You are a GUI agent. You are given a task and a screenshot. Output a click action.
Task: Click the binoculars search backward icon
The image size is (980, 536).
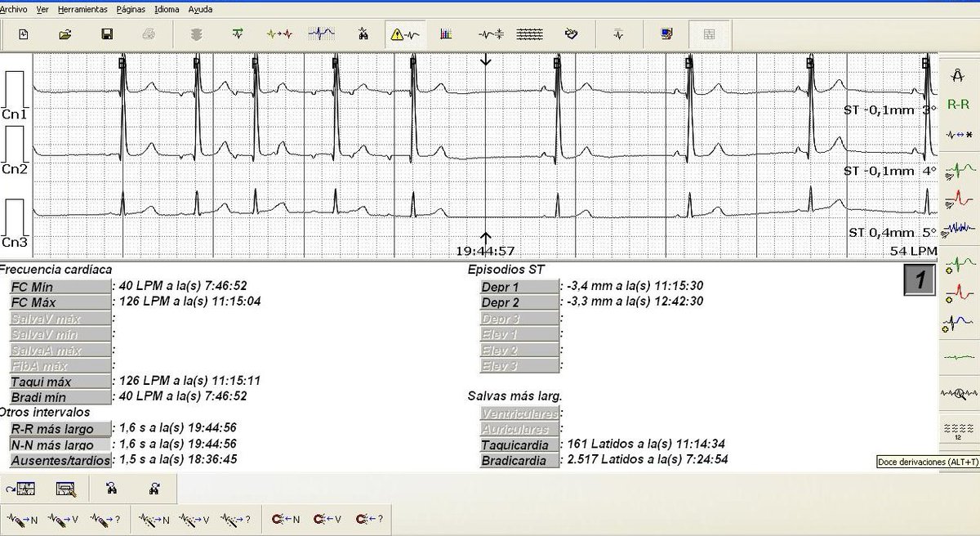coord(112,489)
